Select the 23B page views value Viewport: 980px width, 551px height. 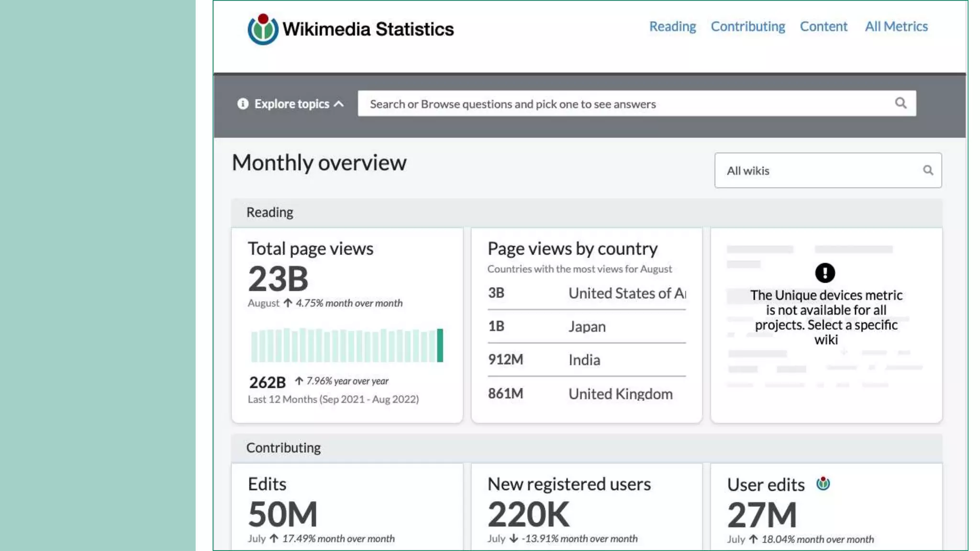coord(278,279)
